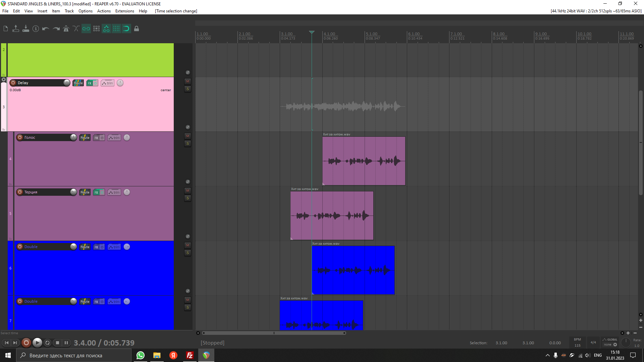Click the transport play button
644x362 pixels.
tap(37, 343)
